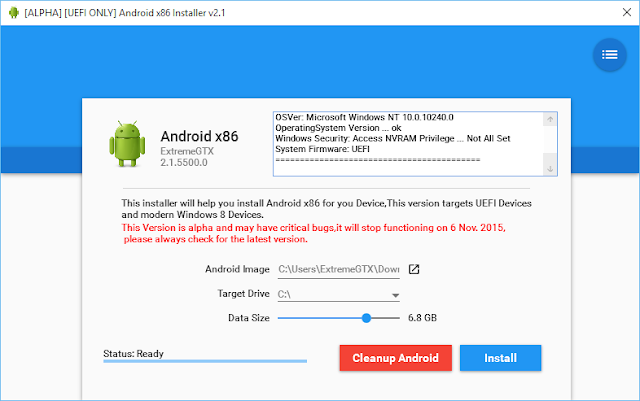Click the Android Image label

[x=237, y=269]
